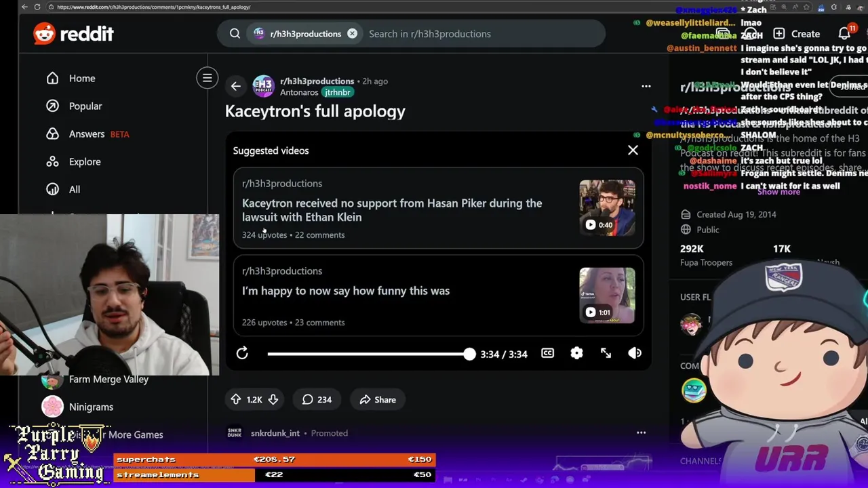Click browser reload button
Image resolution: width=868 pixels, height=488 pixels.
pos(37,7)
